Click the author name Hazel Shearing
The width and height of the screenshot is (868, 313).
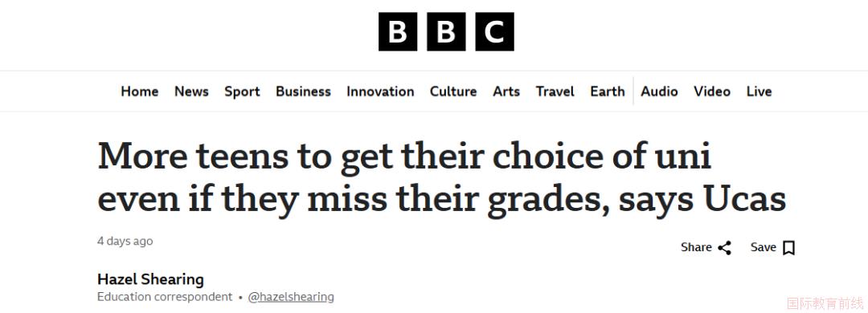pyautogui.click(x=150, y=278)
